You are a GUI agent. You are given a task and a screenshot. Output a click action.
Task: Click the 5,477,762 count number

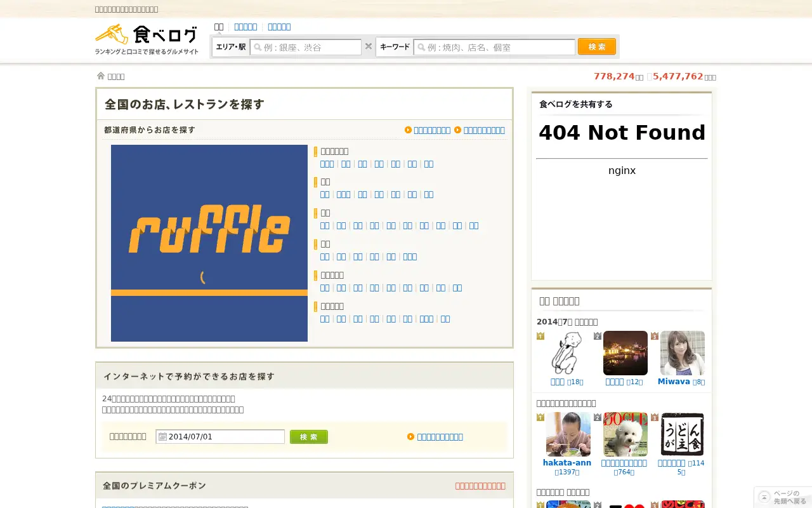[x=678, y=76]
